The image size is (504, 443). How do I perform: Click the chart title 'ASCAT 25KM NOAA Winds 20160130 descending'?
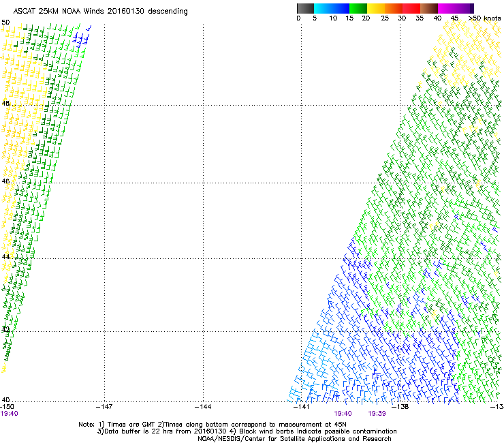click(x=100, y=12)
